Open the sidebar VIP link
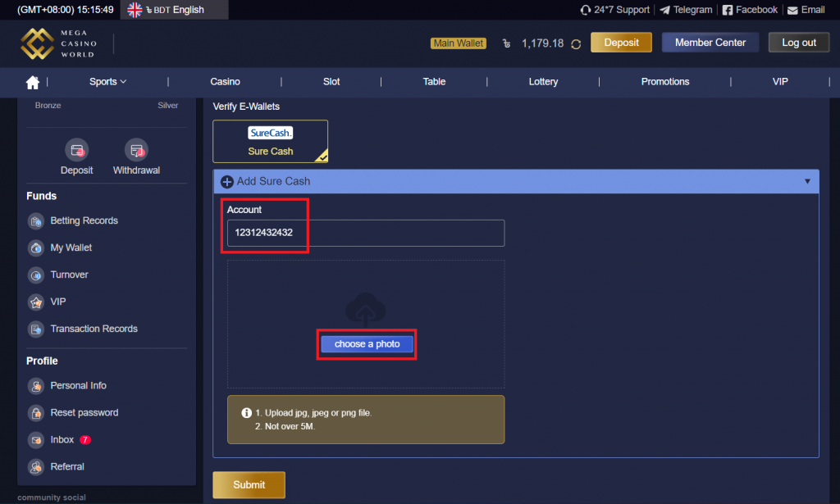 coord(58,302)
